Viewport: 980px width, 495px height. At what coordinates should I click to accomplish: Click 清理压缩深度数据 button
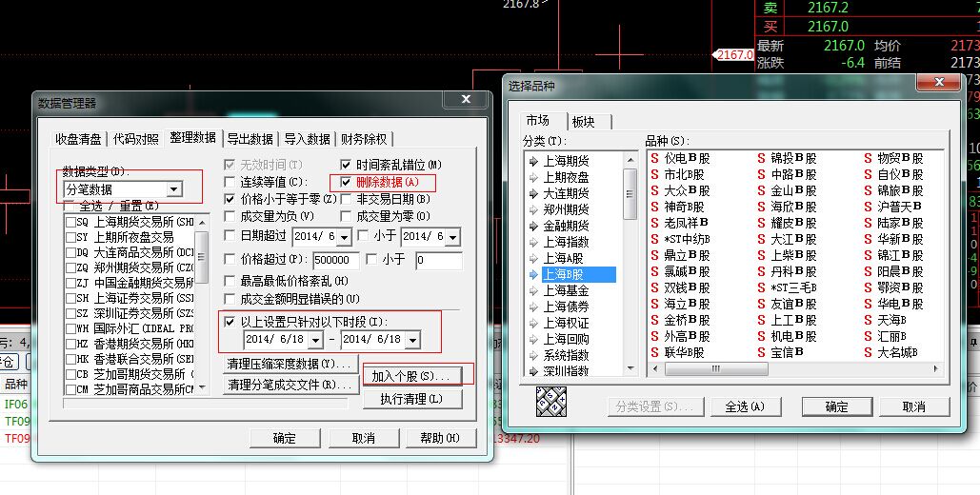point(290,364)
